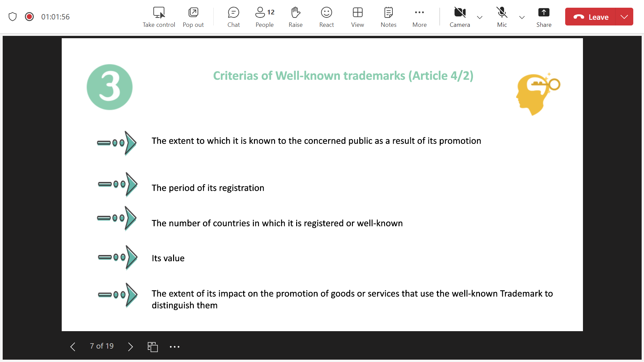
Task: Raise your hand in meeting
Action: click(295, 17)
